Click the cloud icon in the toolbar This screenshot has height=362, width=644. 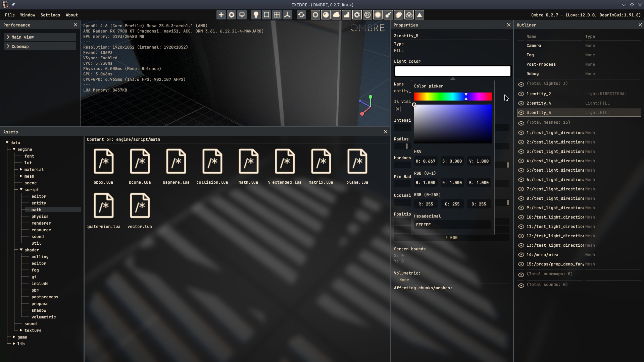336,15
